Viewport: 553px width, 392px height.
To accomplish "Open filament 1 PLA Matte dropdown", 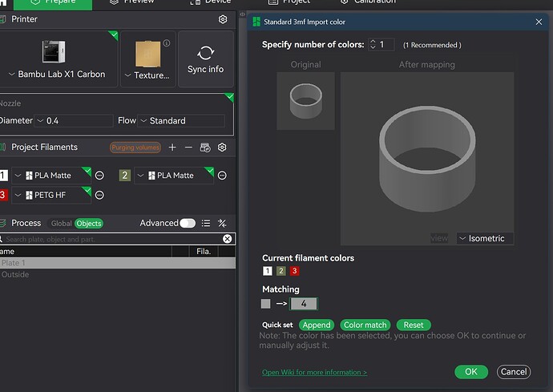I will [x=51, y=176].
